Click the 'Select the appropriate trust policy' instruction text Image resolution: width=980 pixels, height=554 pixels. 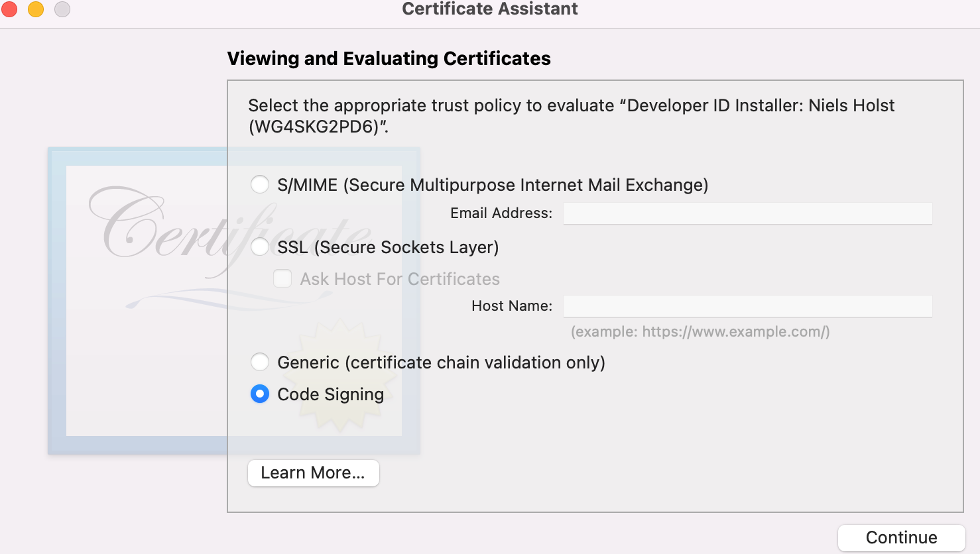point(572,115)
